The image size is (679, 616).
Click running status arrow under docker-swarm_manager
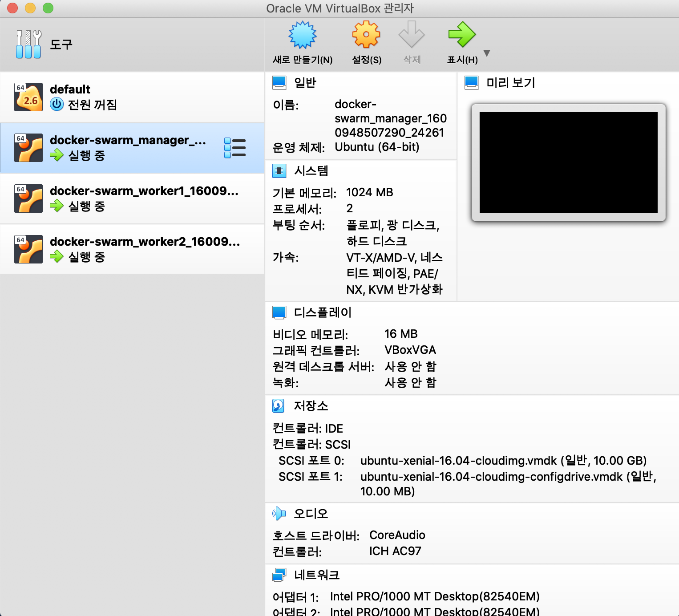click(57, 155)
